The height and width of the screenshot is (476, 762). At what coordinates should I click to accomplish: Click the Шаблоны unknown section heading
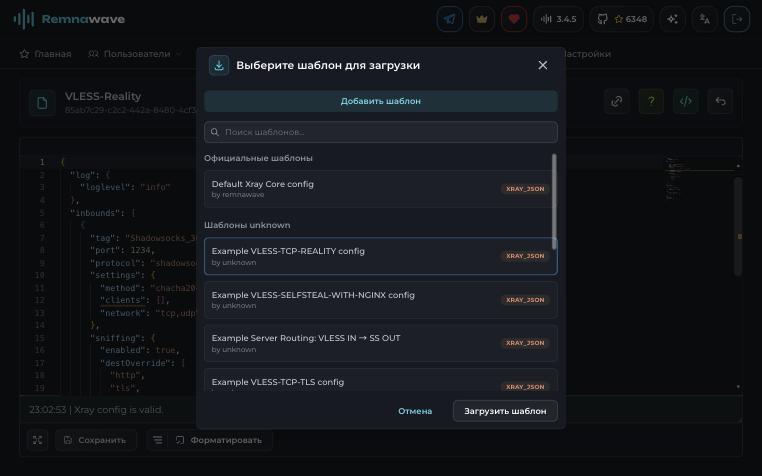click(x=247, y=226)
